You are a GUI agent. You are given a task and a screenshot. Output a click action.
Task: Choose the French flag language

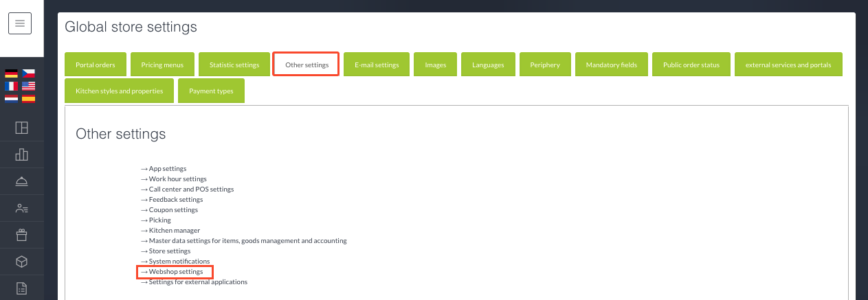[11, 86]
